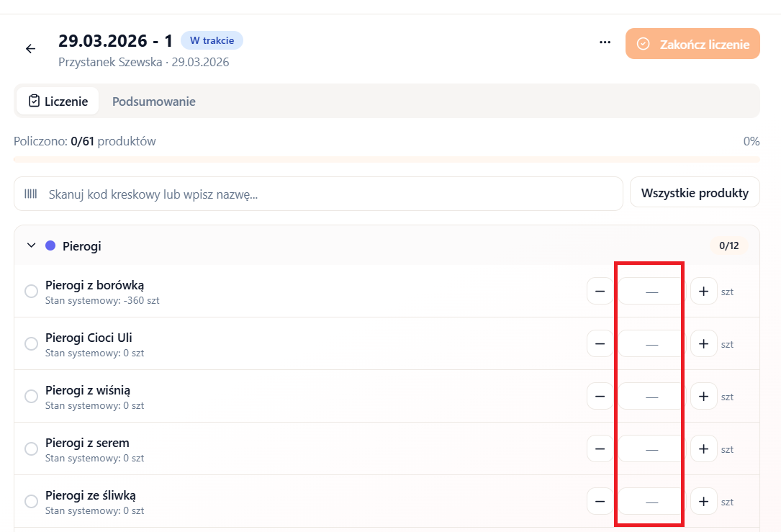Increase quantity for Pierogi z borówką
Viewport: 781px width, 532px height.
coord(704,291)
